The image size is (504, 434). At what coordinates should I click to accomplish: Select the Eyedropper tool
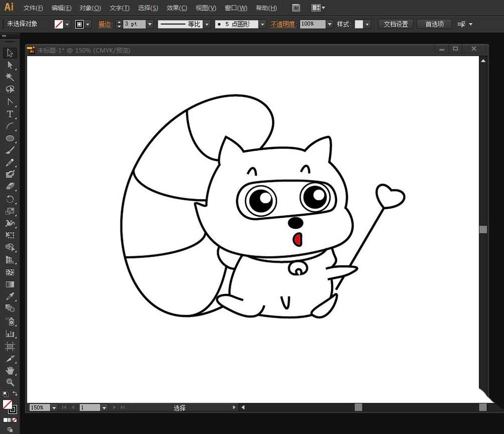point(10,296)
